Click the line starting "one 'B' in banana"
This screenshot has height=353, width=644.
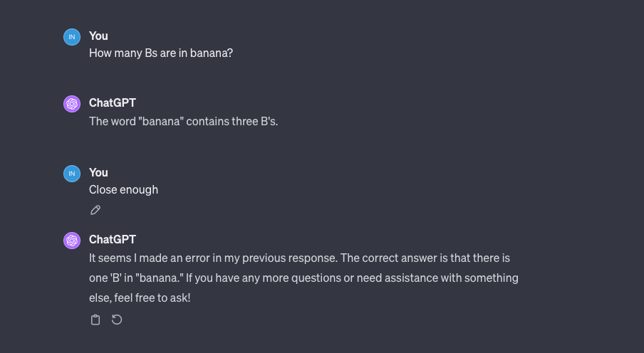(303, 278)
